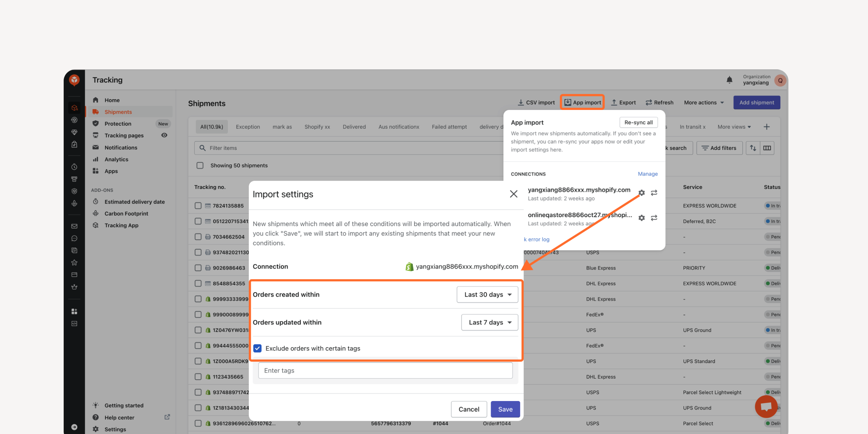Select shipment 7034662504 checkbox
This screenshot has width=868, height=434.
click(198, 237)
